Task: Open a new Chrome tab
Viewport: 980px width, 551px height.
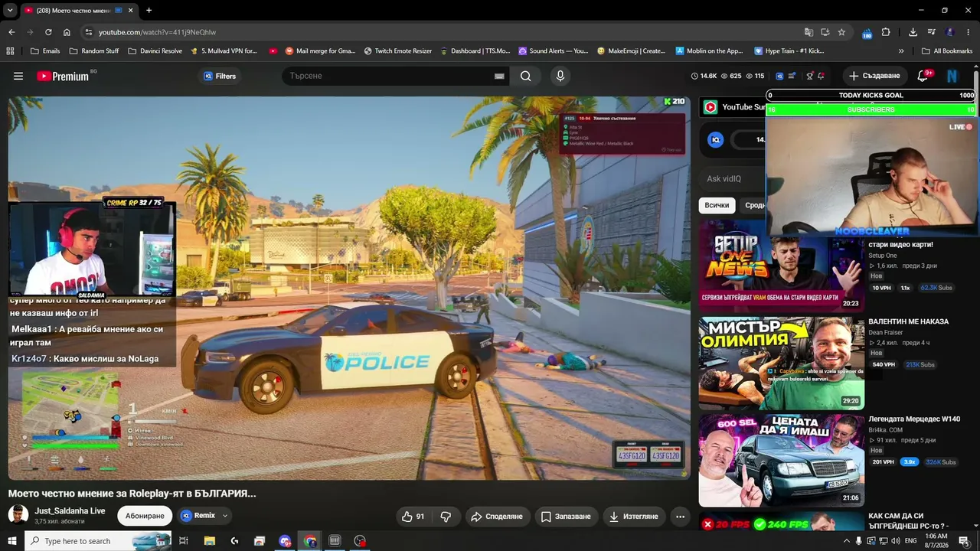Action: click(149, 10)
